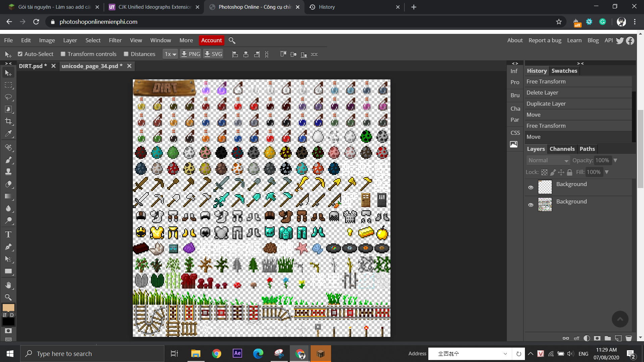Select the Lasso tool
The width and height of the screenshot is (644, 362).
8,97
